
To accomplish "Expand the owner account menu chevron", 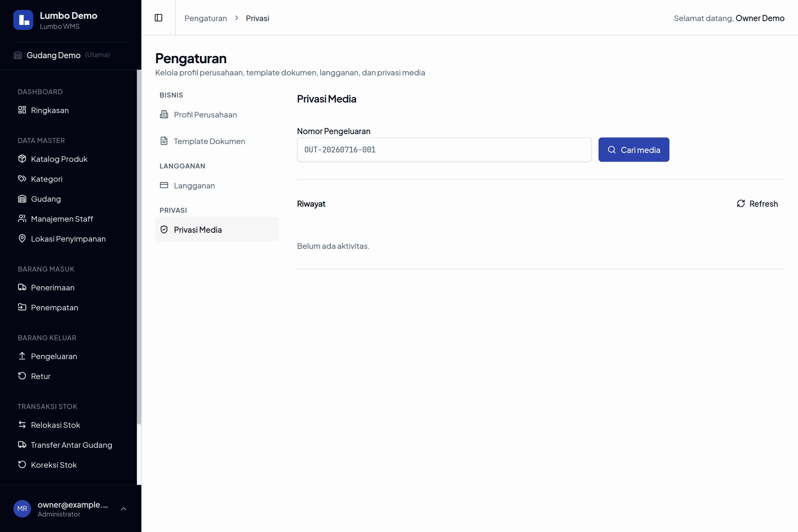I will click(x=124, y=509).
